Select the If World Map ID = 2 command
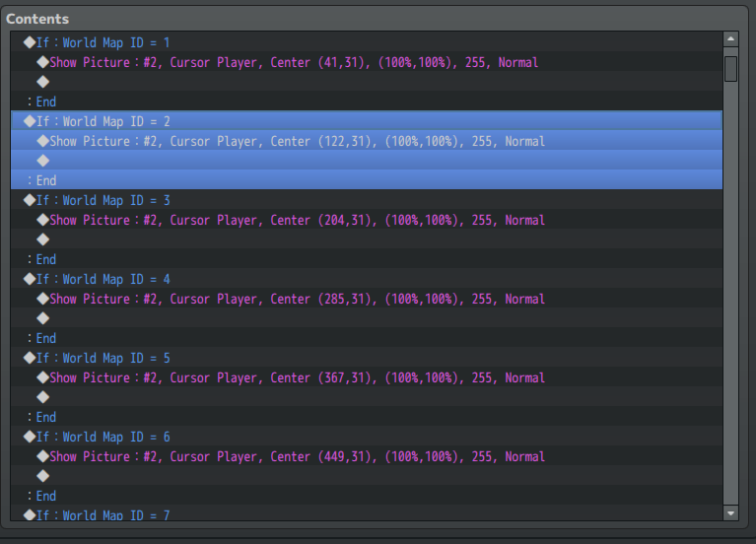756x544 pixels. pos(103,121)
